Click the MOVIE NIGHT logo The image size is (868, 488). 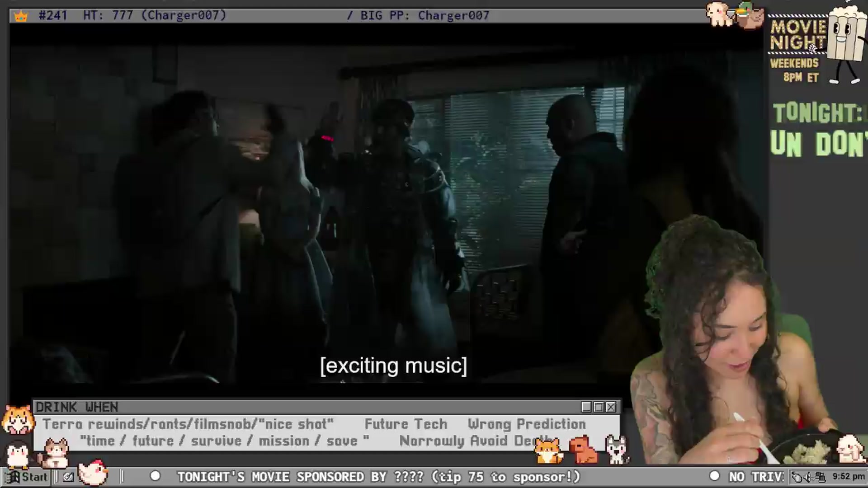(797, 35)
